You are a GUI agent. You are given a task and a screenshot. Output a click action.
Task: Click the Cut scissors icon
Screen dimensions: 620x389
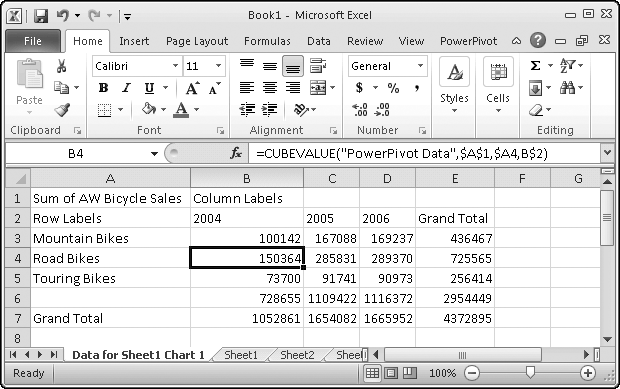(x=61, y=66)
